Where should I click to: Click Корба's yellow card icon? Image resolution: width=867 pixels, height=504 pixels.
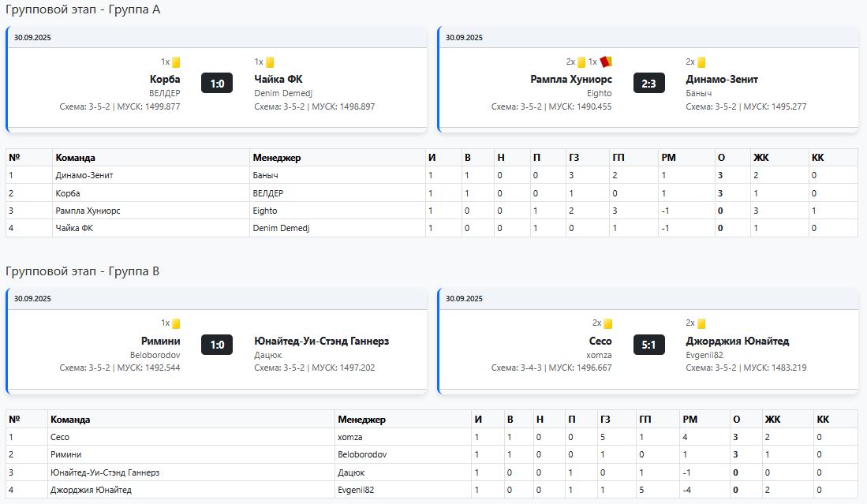tap(176, 62)
